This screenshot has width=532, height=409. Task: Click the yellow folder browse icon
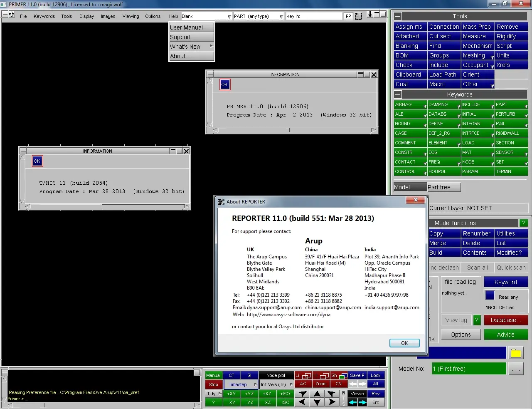point(516,353)
